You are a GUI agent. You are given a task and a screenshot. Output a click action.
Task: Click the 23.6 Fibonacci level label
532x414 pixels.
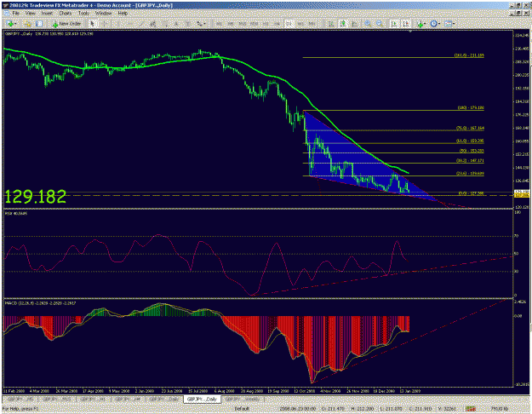point(470,174)
